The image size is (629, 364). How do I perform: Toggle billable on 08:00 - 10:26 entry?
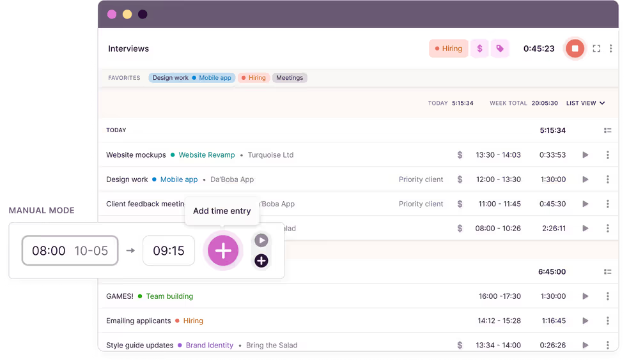coord(460,228)
